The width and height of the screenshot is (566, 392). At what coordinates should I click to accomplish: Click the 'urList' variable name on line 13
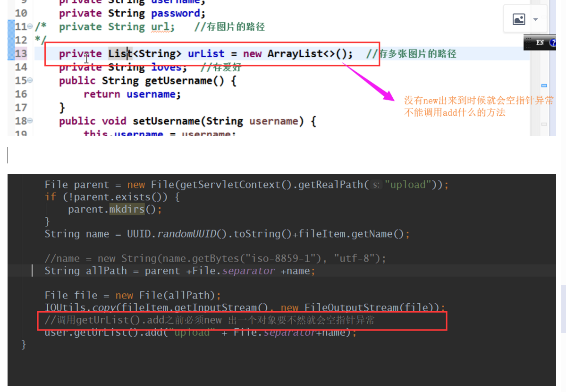[x=206, y=53]
